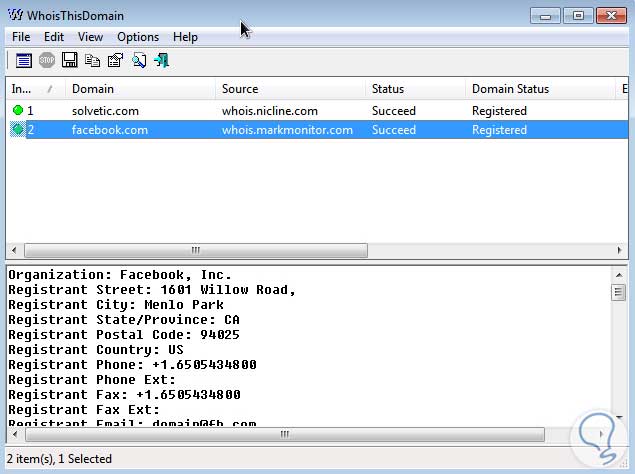635x474 pixels.
Task: Click the status bar item count text
Action: click(x=59, y=459)
